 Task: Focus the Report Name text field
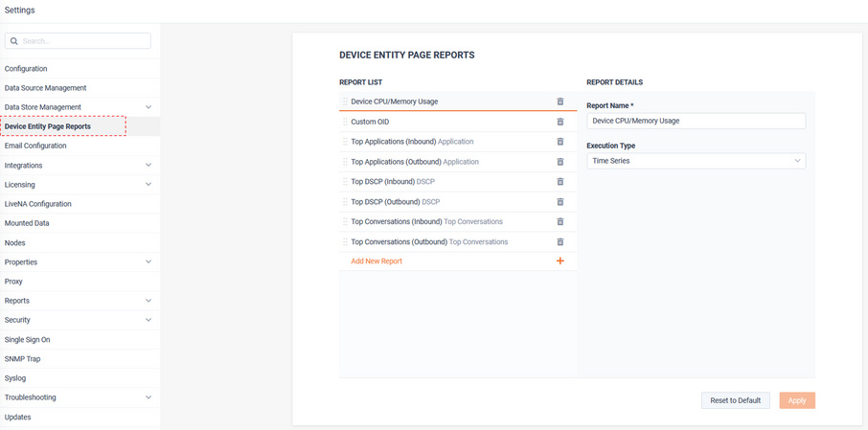[x=696, y=121]
